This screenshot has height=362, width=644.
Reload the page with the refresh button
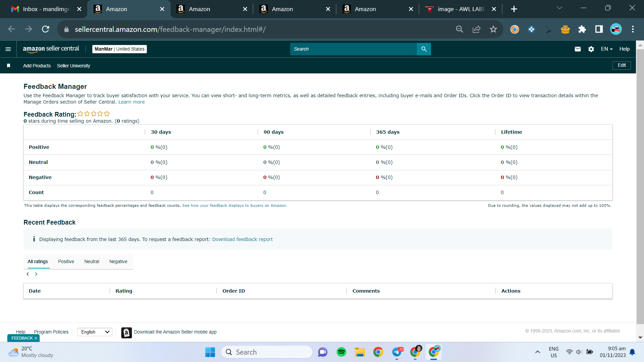(46, 29)
